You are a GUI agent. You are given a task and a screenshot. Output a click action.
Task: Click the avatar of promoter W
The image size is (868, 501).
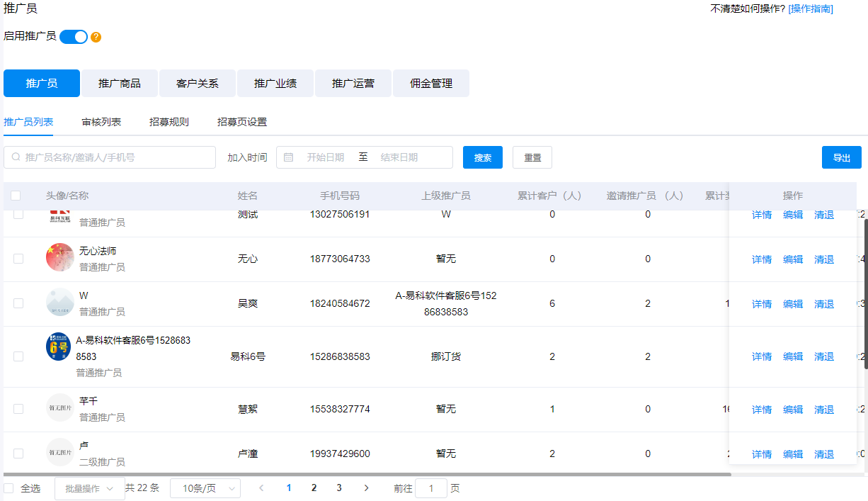60,303
